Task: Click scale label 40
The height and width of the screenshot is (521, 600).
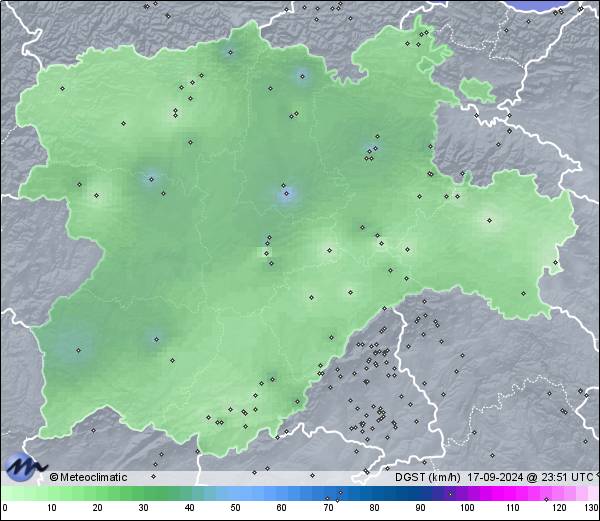Action: (189, 508)
